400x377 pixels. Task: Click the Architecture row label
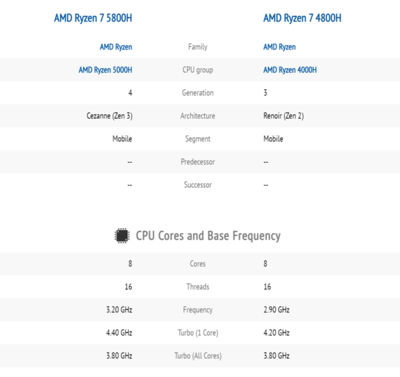pyautogui.click(x=198, y=116)
